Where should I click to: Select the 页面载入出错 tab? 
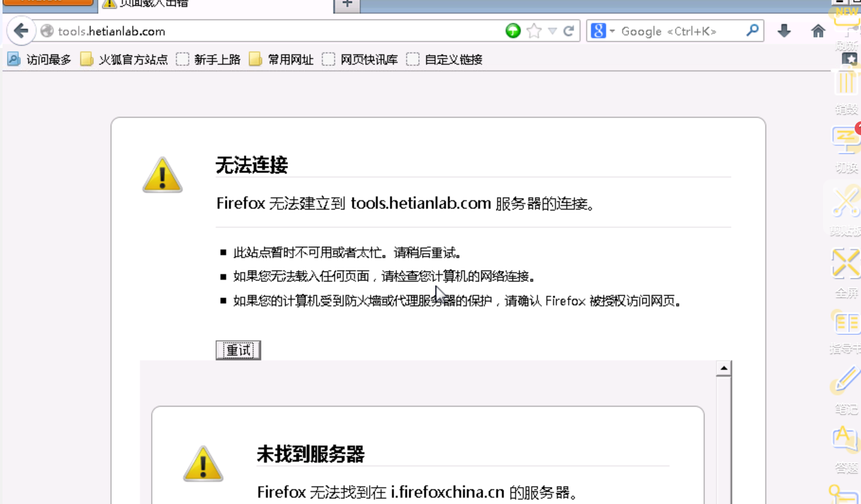click(215, 4)
